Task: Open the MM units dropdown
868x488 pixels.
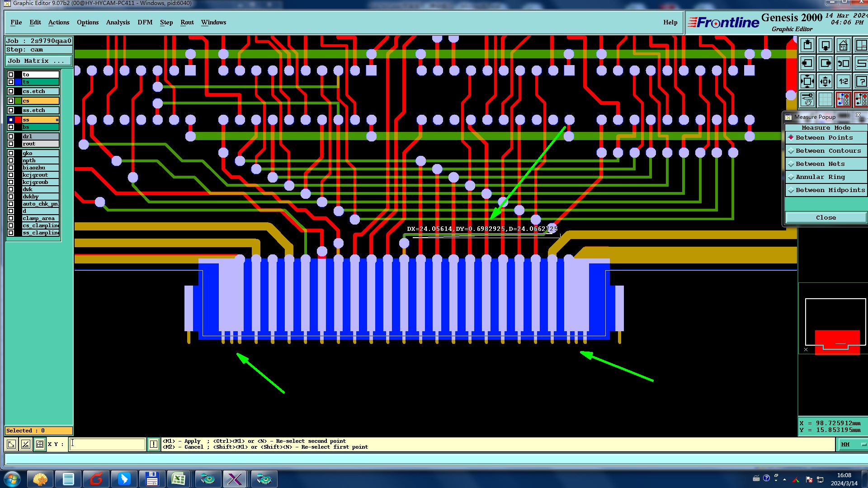Action: 852,445
